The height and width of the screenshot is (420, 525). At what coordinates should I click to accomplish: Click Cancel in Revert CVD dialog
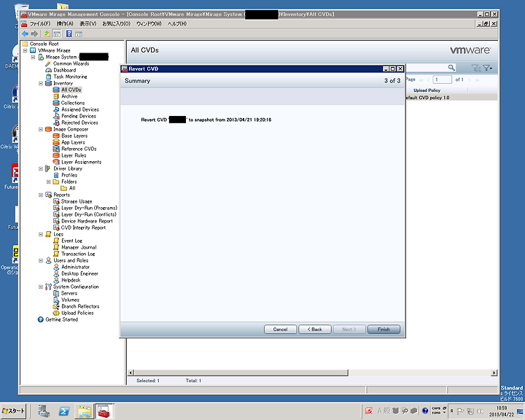(x=280, y=330)
